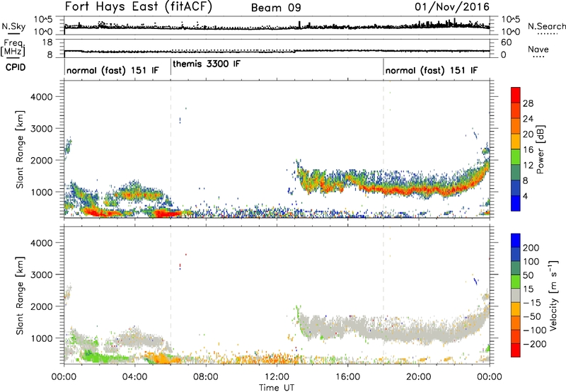Viewport: 566px width, 392px height.
Task: Click the '08:00' time tick label
Action: point(206,377)
